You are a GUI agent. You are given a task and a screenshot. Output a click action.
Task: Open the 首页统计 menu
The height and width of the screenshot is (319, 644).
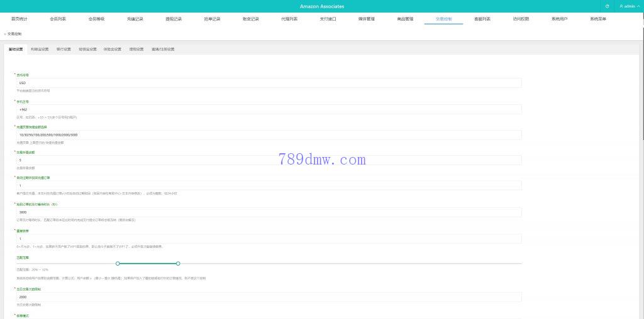pyautogui.click(x=19, y=19)
